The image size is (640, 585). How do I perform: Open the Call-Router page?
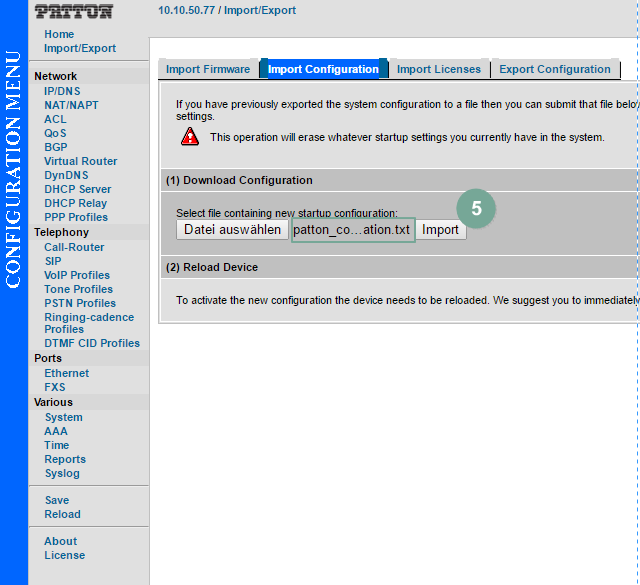74,247
